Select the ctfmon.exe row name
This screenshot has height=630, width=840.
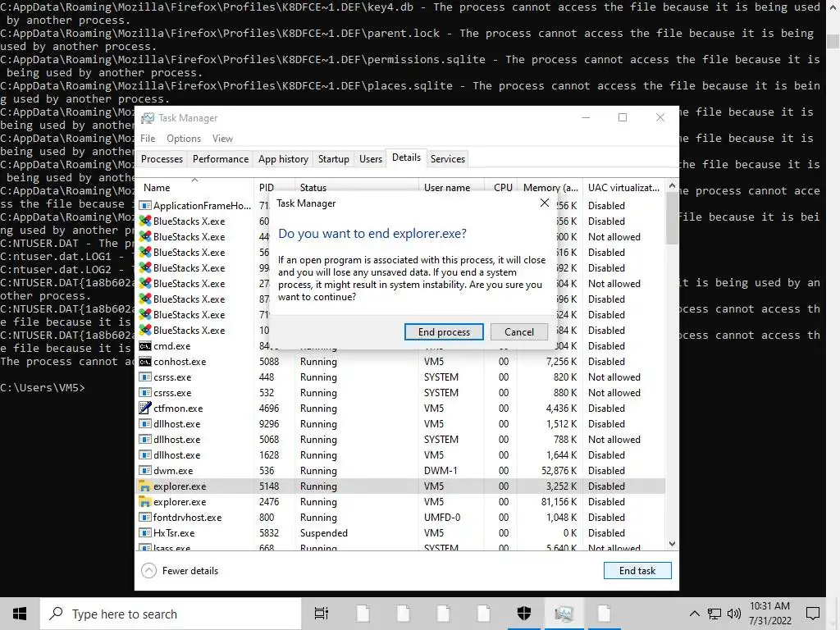coord(178,409)
